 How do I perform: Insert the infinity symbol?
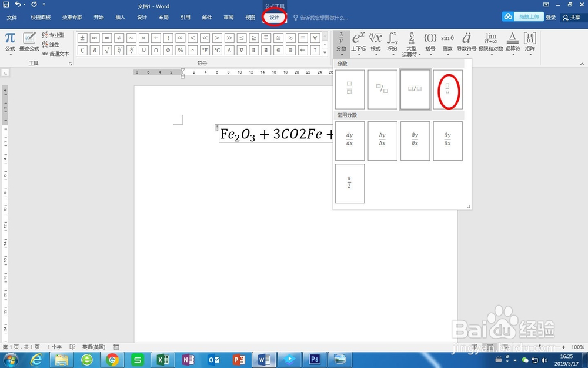pos(95,38)
